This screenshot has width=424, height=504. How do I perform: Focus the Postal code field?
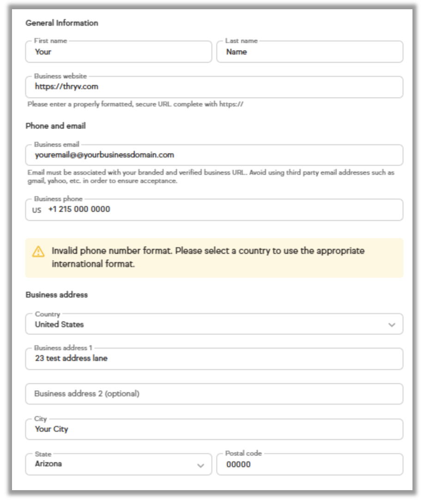coord(309,464)
